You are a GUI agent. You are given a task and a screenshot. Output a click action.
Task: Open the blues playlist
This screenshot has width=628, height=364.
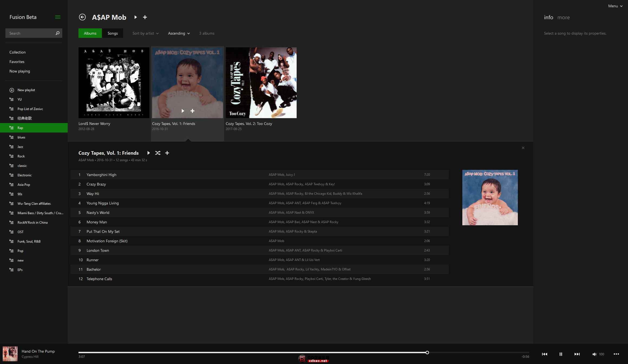pyautogui.click(x=34, y=137)
